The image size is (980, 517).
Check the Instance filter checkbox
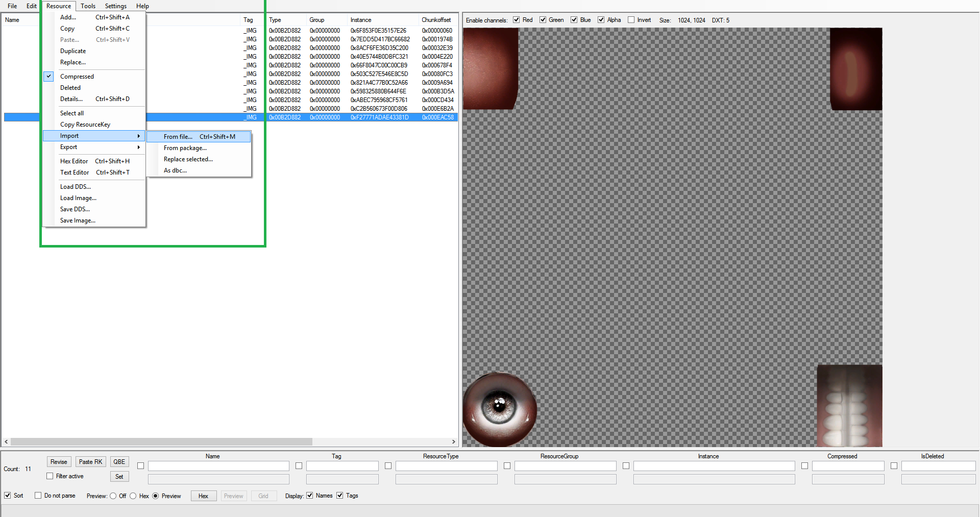pyautogui.click(x=626, y=466)
